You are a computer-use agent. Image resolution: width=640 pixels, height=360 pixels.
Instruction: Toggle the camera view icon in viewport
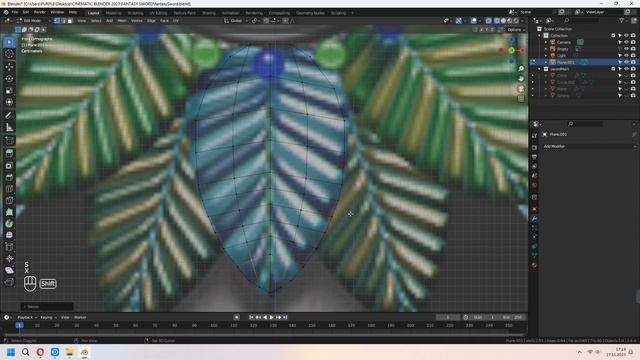click(x=521, y=89)
